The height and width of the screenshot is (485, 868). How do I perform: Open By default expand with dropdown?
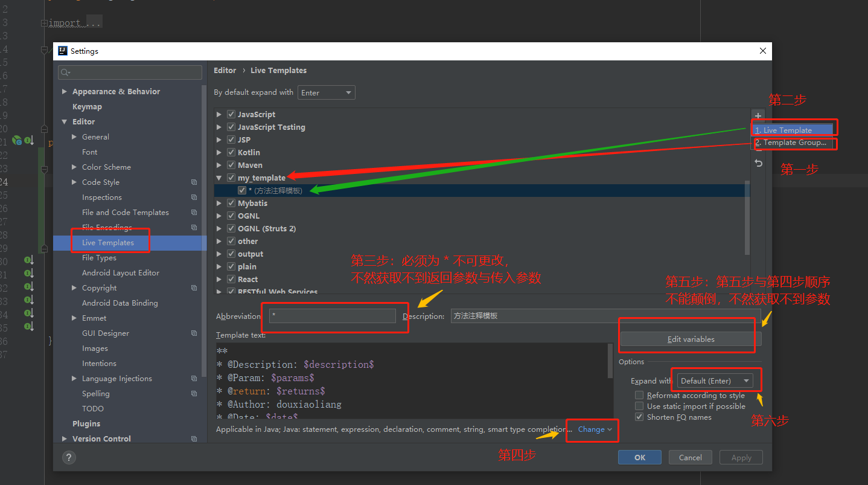(x=327, y=92)
